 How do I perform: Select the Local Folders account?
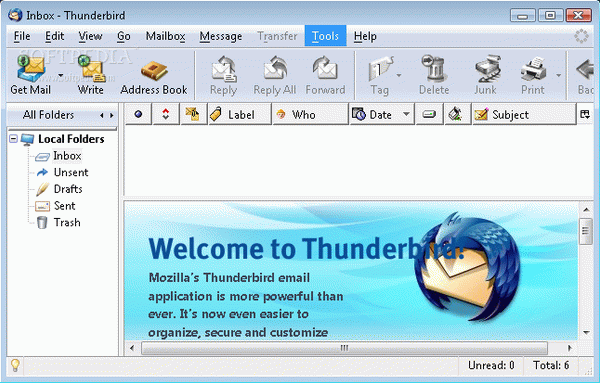(x=71, y=139)
